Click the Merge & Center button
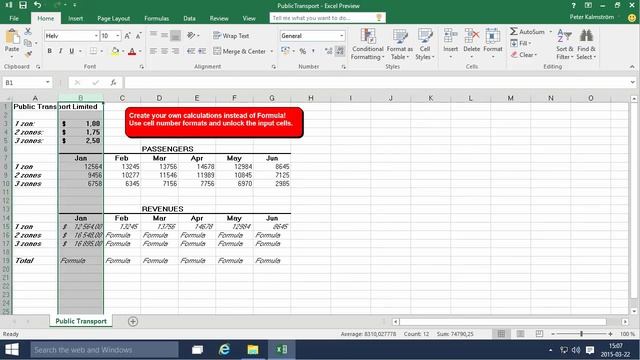640x360 pixels. 240,51
